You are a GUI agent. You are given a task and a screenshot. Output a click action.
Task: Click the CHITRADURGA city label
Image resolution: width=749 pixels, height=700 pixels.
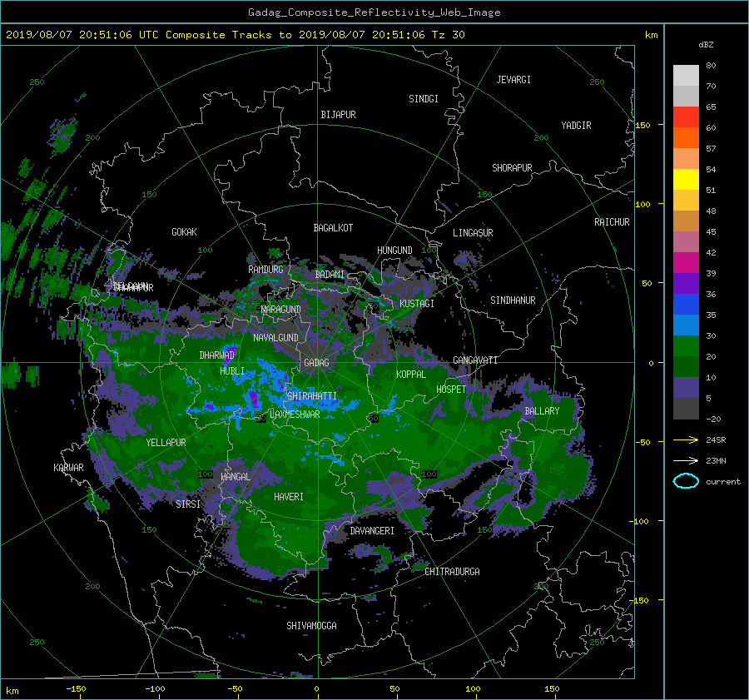(452, 572)
